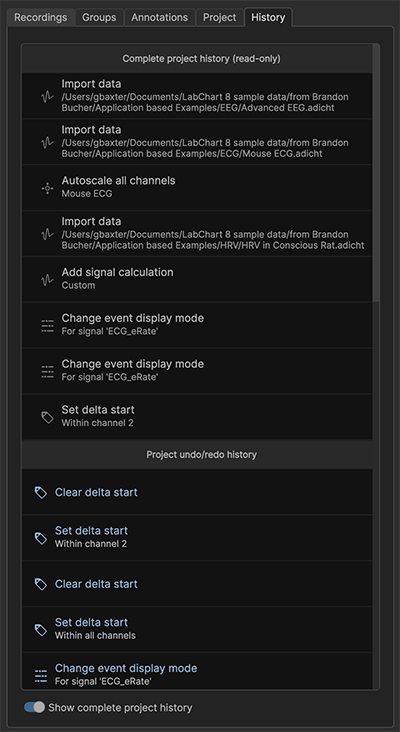Viewport: 400px width, 732px height.
Task: Select the Groups tab
Action: [x=99, y=18]
